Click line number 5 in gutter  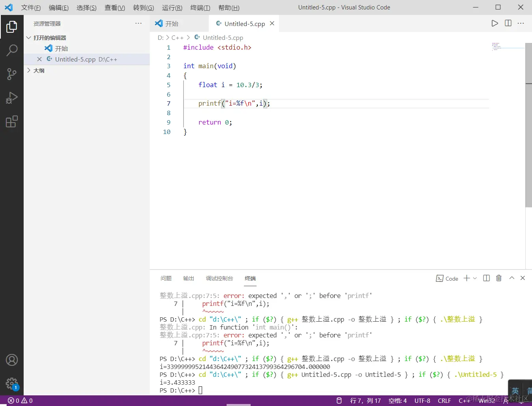click(169, 85)
